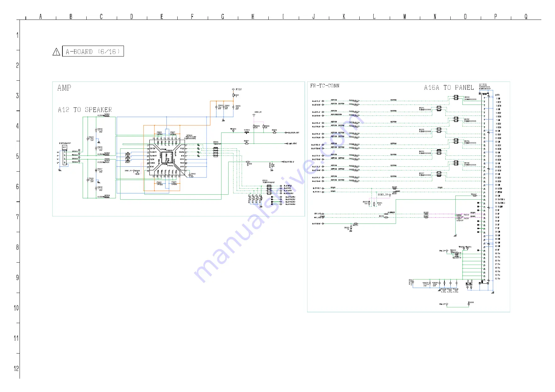Click the C3603 capacitor symbol
Image resolution: width=555 pixels, height=392 pixels.
(233, 107)
